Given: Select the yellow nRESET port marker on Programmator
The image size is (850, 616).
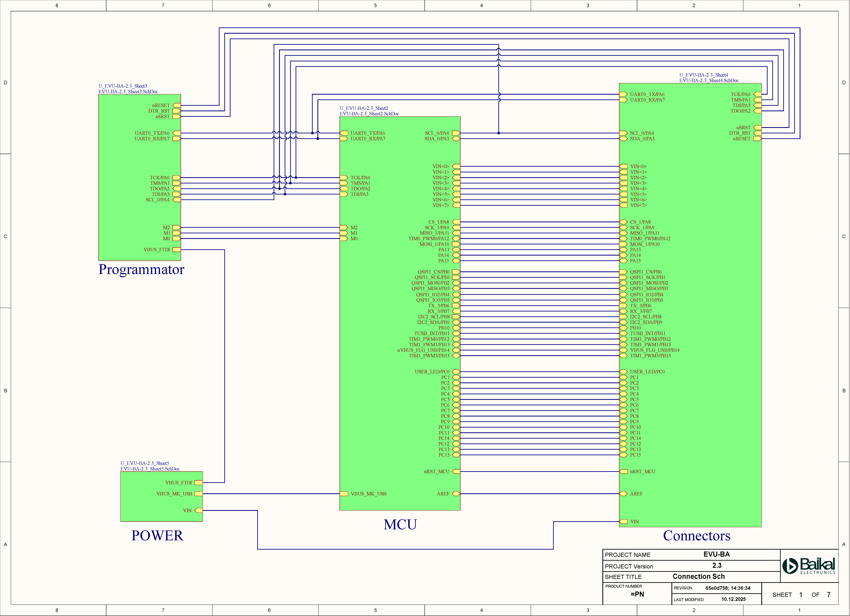Looking at the screenshot, I should (x=176, y=105).
